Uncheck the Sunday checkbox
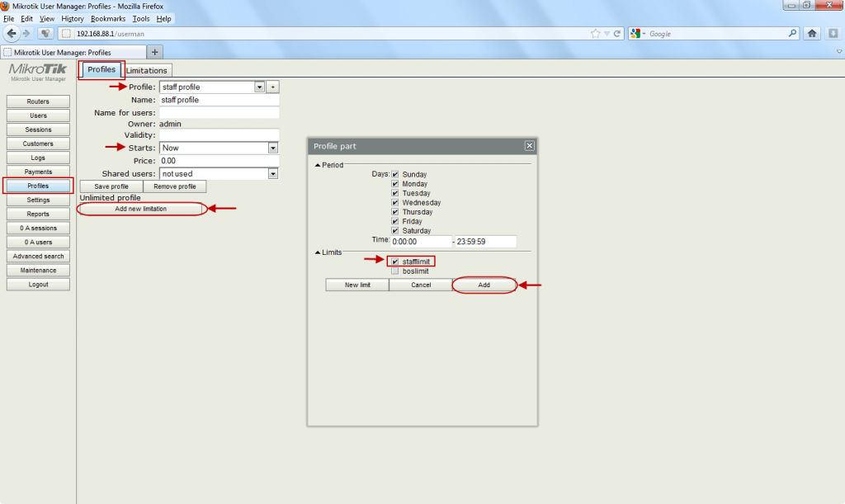The width and height of the screenshot is (845, 504). pos(395,175)
